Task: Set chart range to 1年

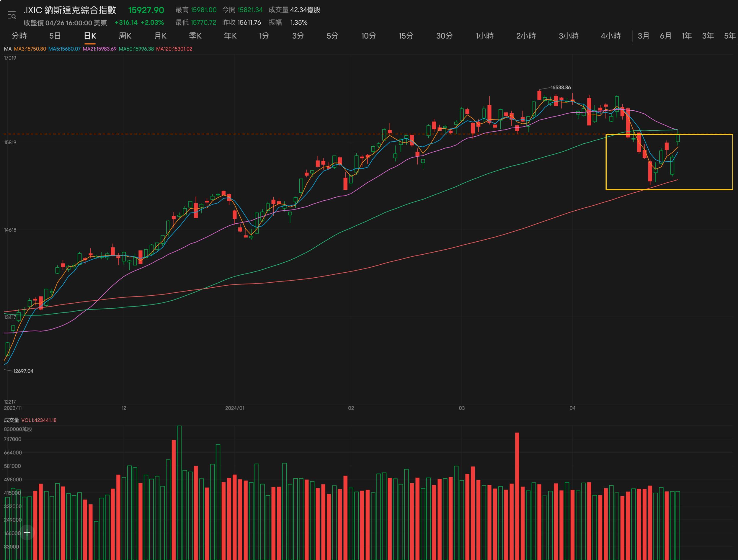Action: pyautogui.click(x=687, y=36)
